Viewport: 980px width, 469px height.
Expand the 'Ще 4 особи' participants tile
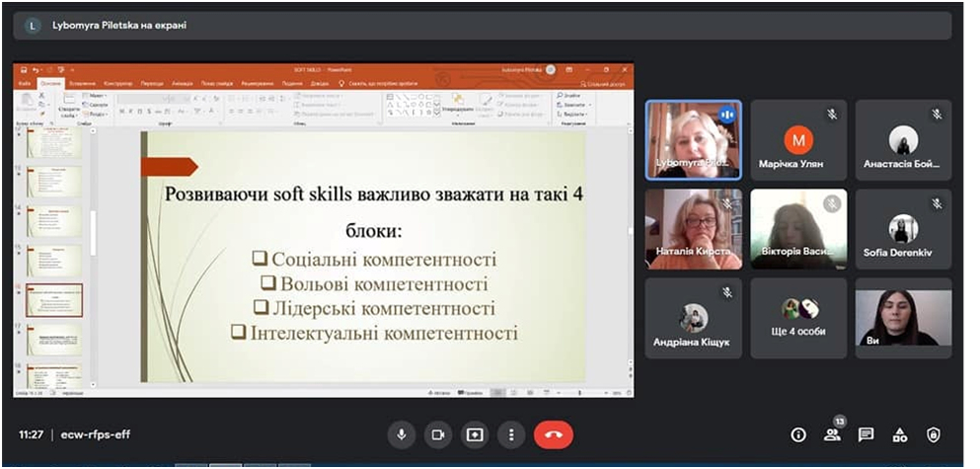797,317
